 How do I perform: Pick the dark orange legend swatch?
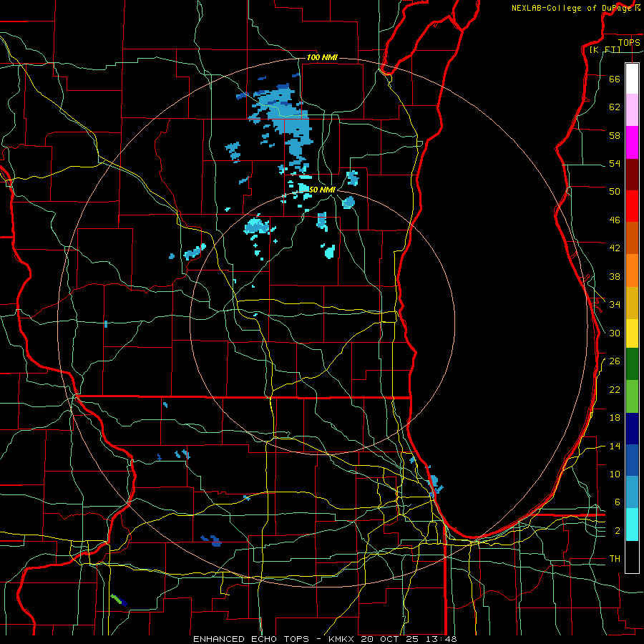(x=632, y=238)
